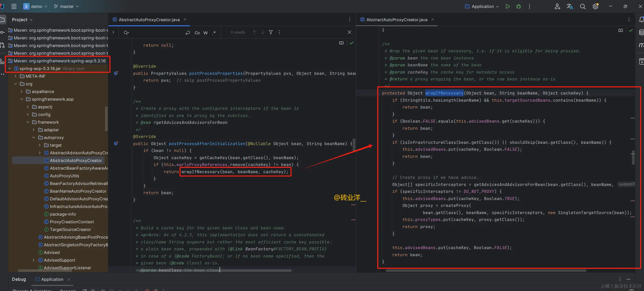Click the left editor inspections checkmark
The width and height of the screenshot is (644, 291).
coord(352,43)
